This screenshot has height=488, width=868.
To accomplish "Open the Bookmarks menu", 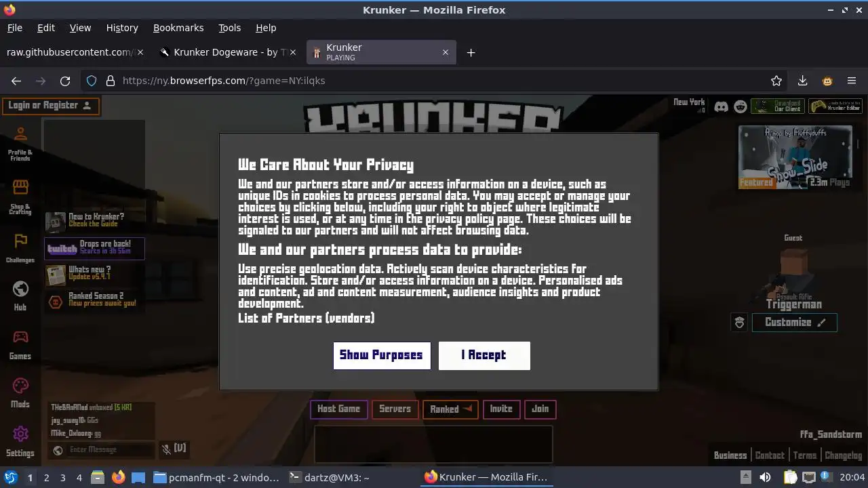I will 178,28.
